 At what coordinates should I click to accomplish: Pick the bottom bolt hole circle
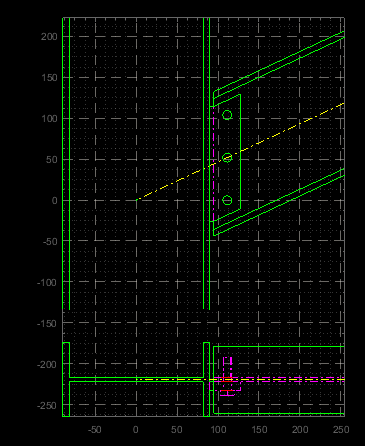pyautogui.click(x=227, y=200)
